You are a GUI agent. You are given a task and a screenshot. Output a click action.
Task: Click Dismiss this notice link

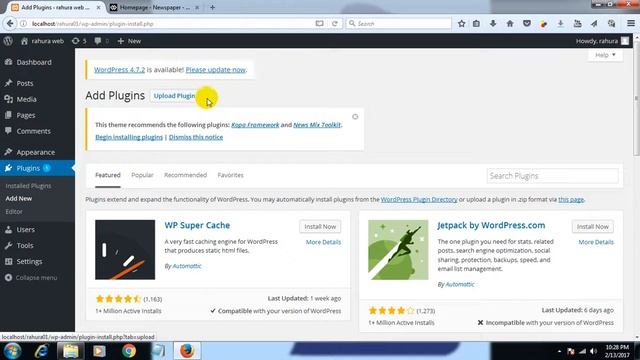click(196, 137)
